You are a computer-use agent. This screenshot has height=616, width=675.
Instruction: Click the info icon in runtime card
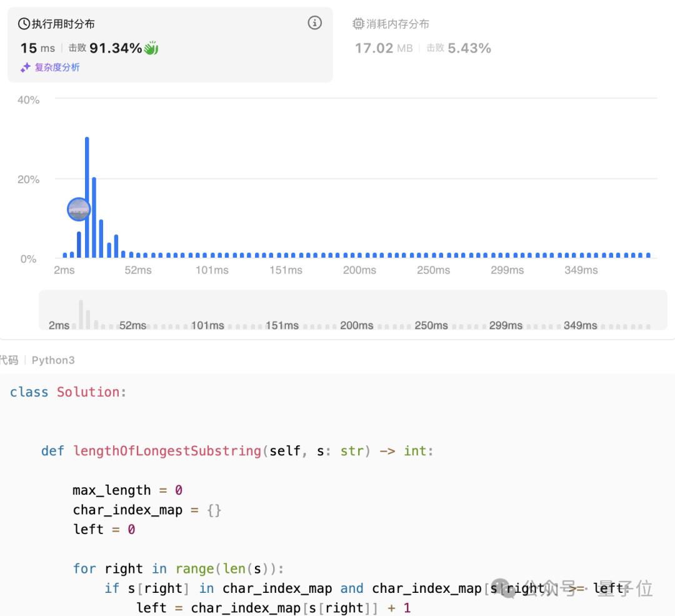click(x=315, y=24)
